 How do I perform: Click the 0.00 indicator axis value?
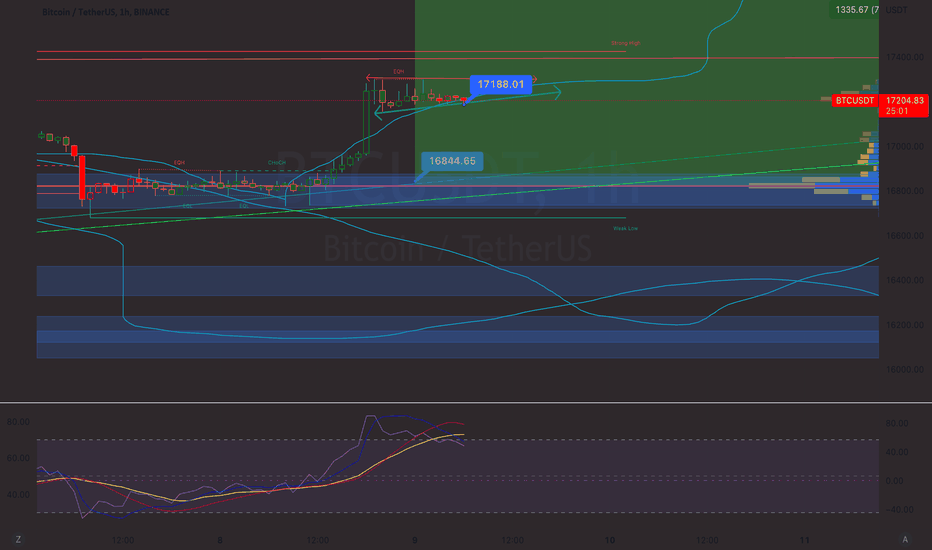(895, 480)
